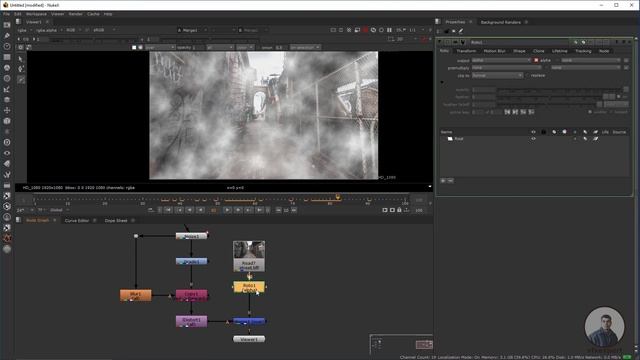
Task: Open the output channel dropdown in Roto
Action: (501, 60)
